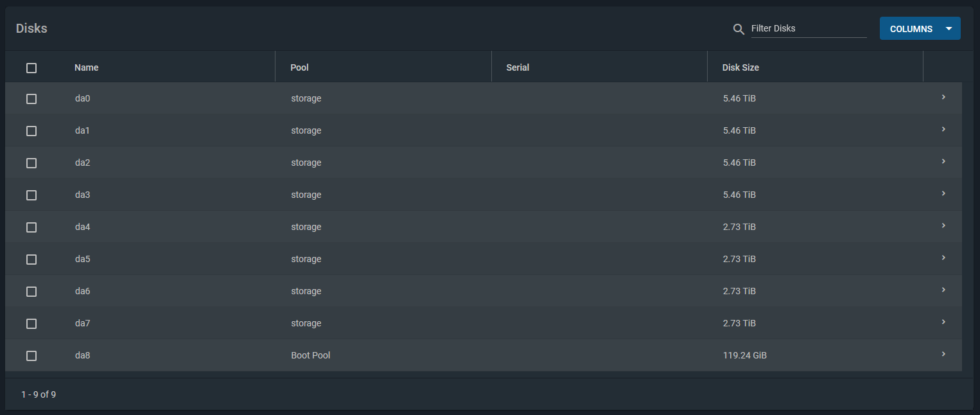Viewport: 980px width, 415px height.
Task: Open the da3 row expand arrow
Action: point(943,193)
